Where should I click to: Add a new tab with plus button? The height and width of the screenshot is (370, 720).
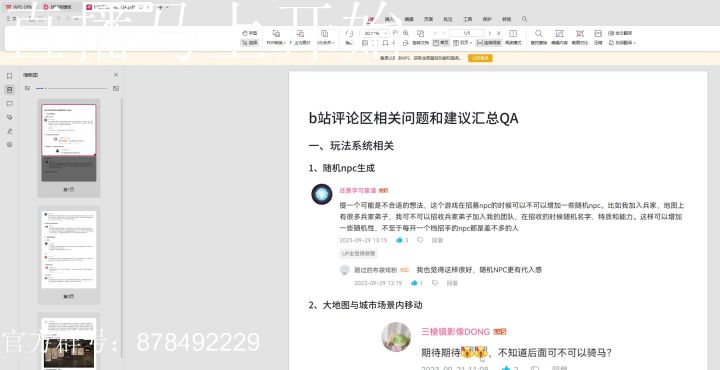[x=160, y=7]
